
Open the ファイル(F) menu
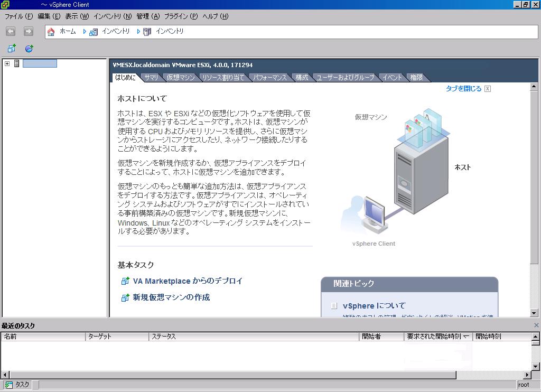point(19,16)
